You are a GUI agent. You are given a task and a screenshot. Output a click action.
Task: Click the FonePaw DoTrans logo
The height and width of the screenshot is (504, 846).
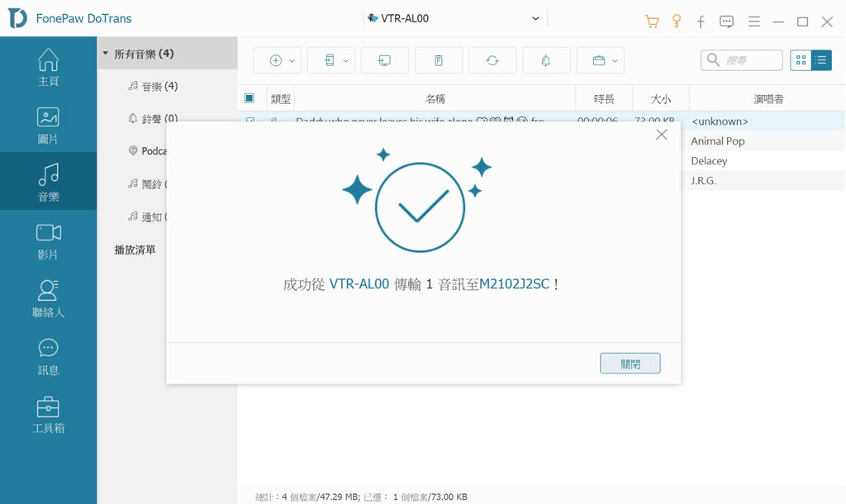[18, 18]
